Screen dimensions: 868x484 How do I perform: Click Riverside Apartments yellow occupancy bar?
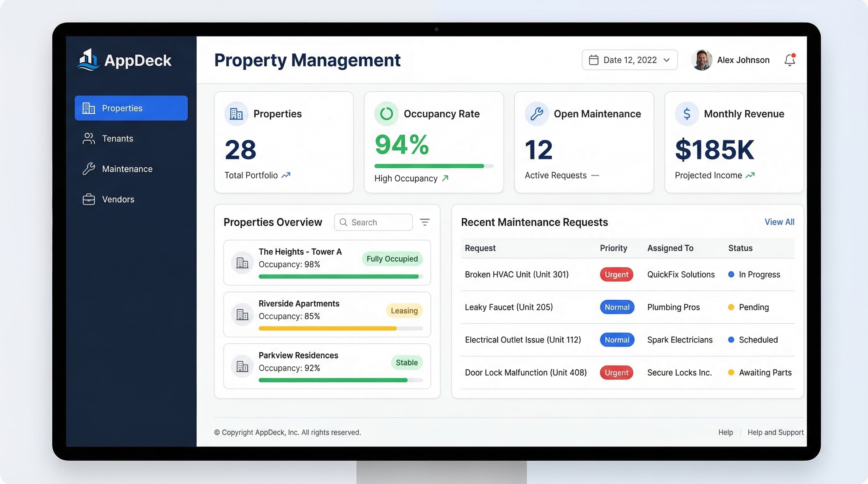tap(341, 328)
